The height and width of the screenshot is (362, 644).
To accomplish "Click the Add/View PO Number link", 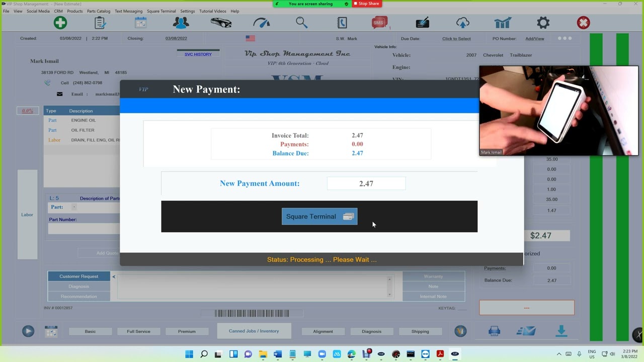I will [x=535, y=39].
